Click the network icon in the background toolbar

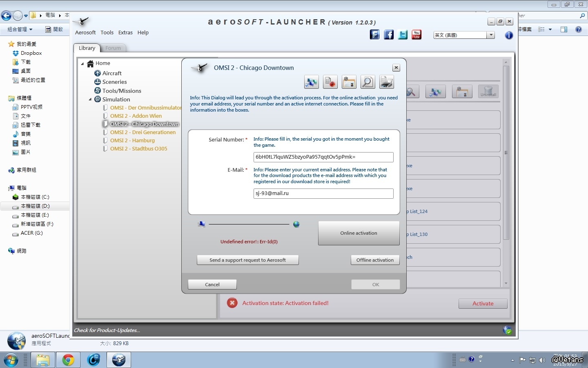tap(436, 92)
